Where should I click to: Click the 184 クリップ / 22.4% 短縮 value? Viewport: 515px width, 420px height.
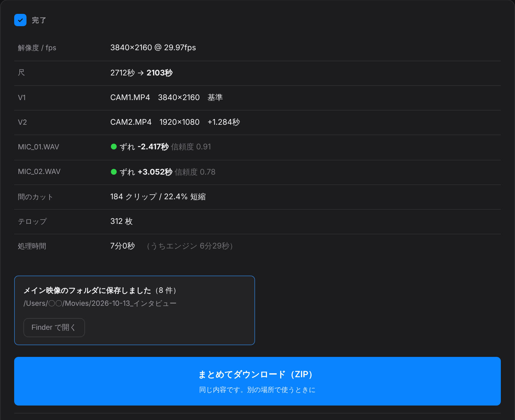[158, 197]
